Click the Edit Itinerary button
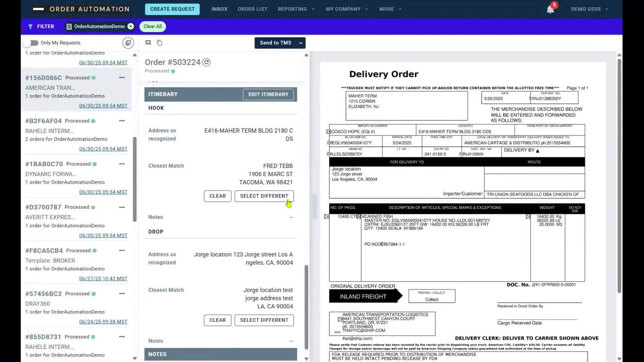The image size is (644, 362). pos(268,95)
